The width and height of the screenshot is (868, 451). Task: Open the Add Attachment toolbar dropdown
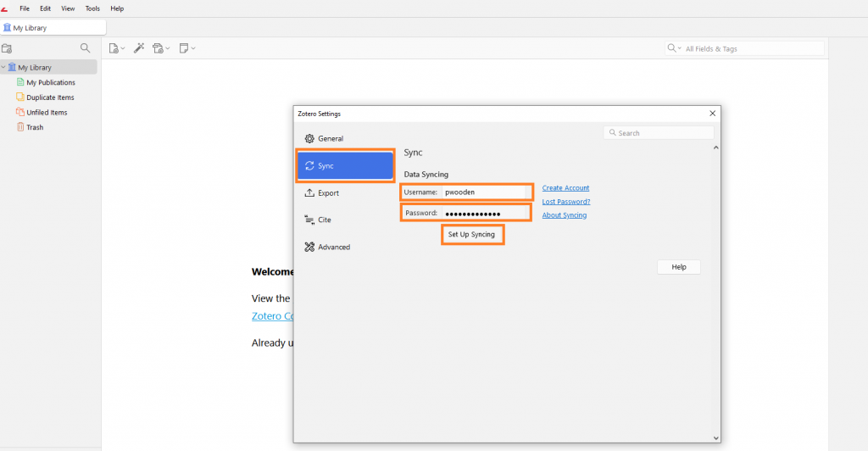click(161, 48)
